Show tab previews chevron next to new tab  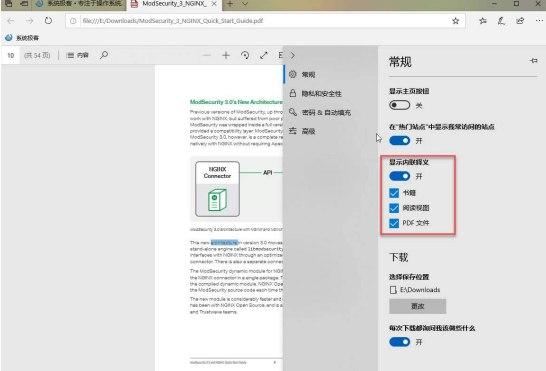245,4
